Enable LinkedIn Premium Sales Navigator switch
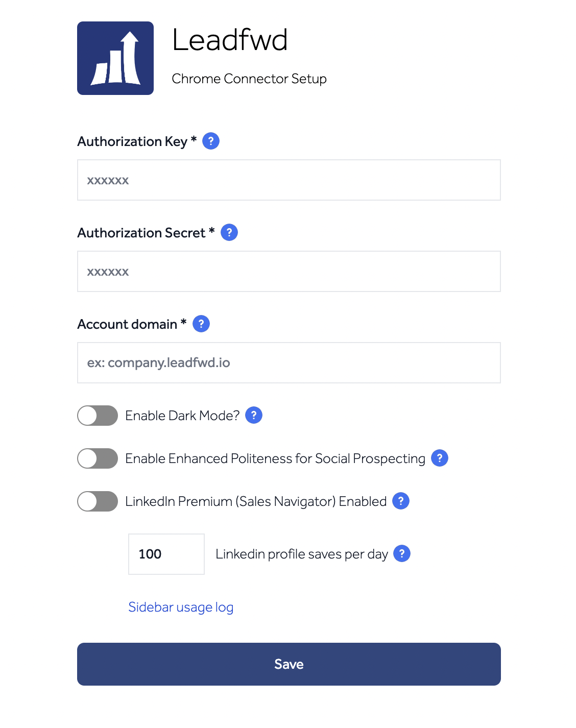Screen dimensions: 576x728 coord(98,501)
